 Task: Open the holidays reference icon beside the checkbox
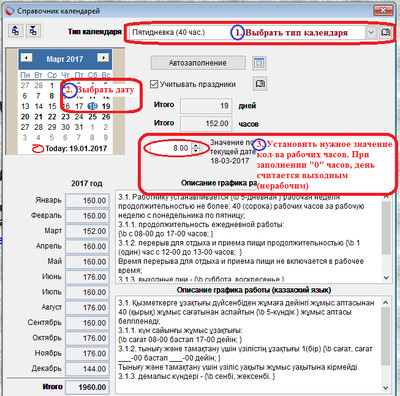[x=260, y=84]
